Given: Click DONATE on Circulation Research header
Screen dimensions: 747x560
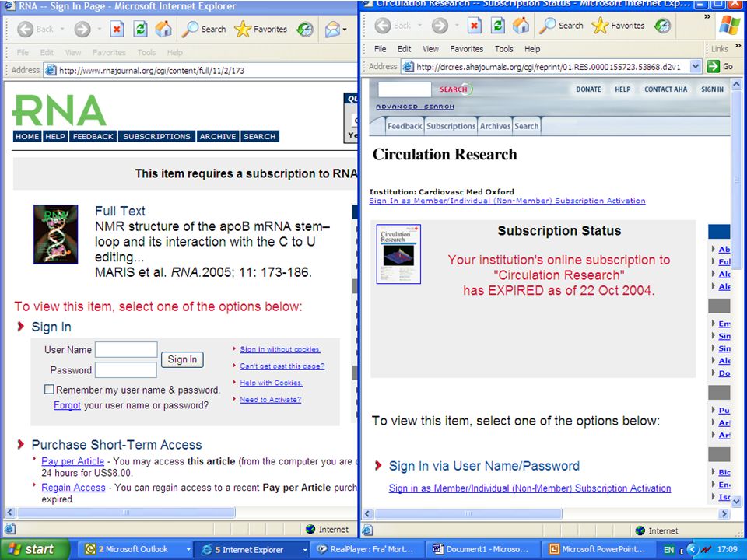Looking at the screenshot, I should click(x=588, y=89).
